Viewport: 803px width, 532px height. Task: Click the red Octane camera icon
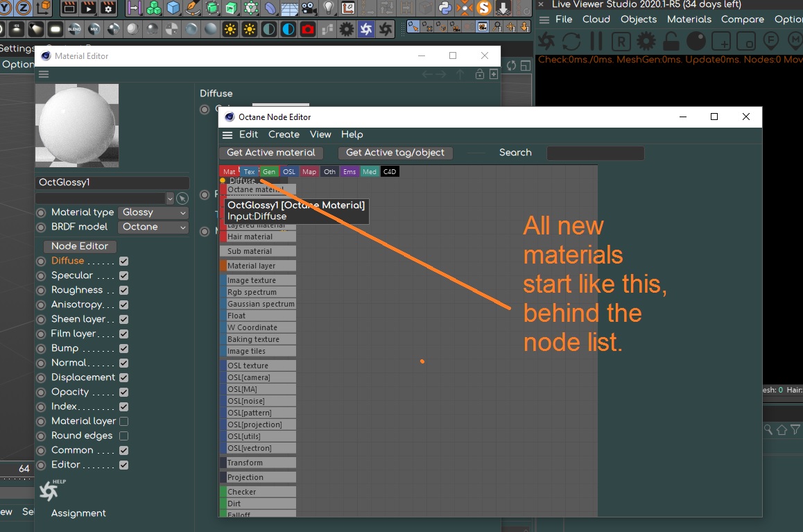pyautogui.click(x=308, y=28)
